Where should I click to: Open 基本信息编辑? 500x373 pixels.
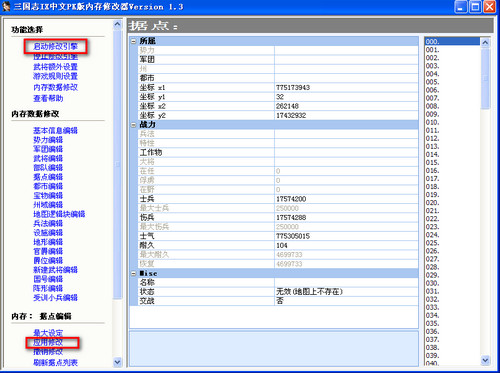click(x=55, y=130)
